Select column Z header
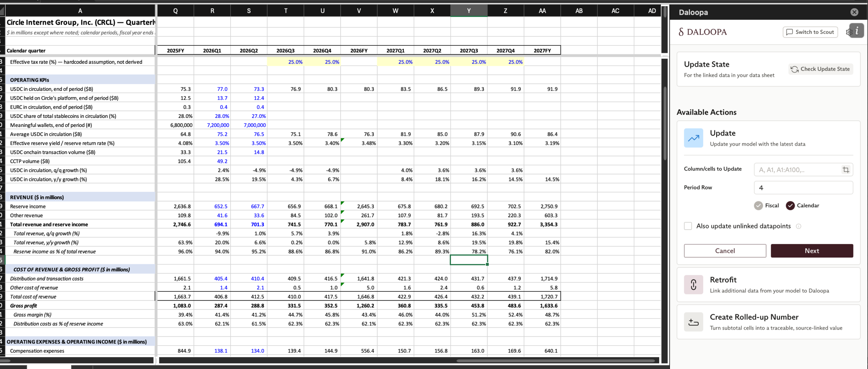Viewport: 868px width, 369px height. [x=506, y=11]
